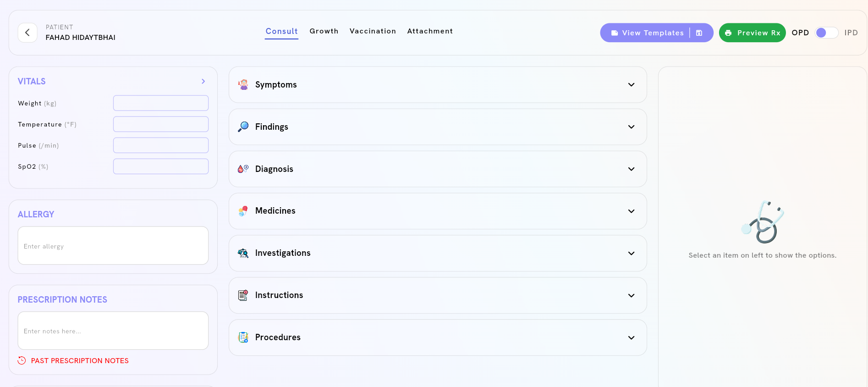
Task: Open Past Prescription Notes link
Action: pos(79,361)
